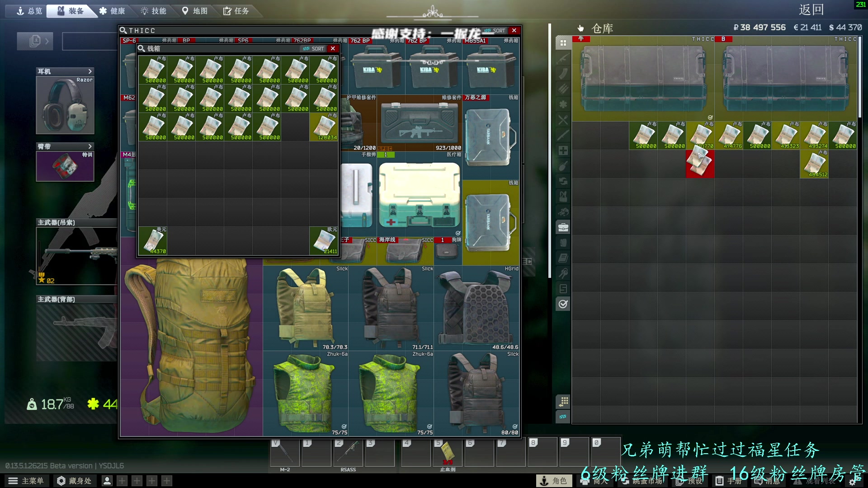Select the 特训 armband thumbnail
868x488 pixels.
tap(65, 166)
